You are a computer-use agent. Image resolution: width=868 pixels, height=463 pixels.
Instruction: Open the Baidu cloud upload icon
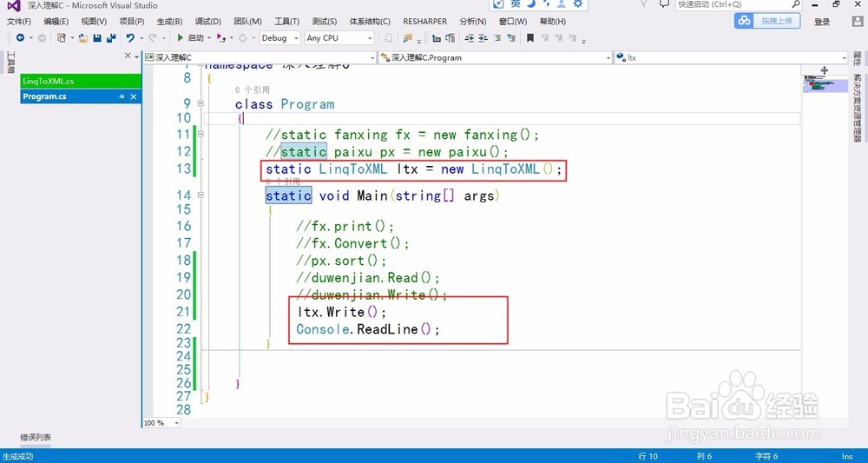(744, 21)
